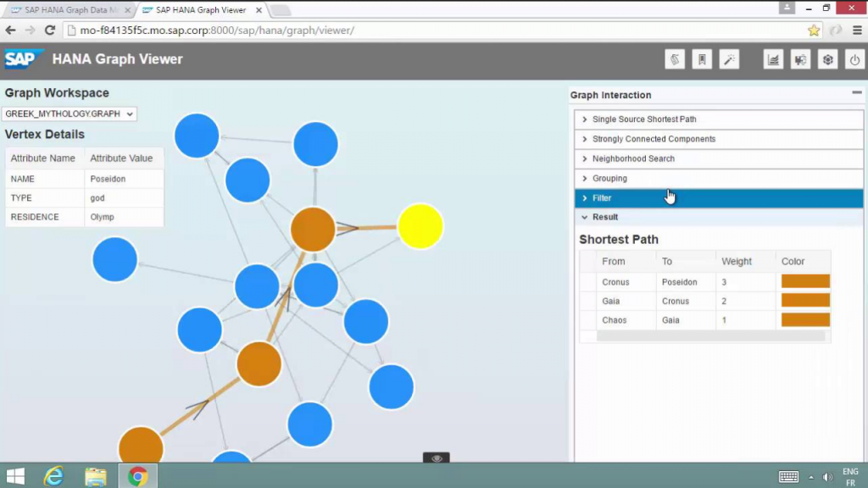Toggle the eye visibility button below graph

(x=437, y=458)
